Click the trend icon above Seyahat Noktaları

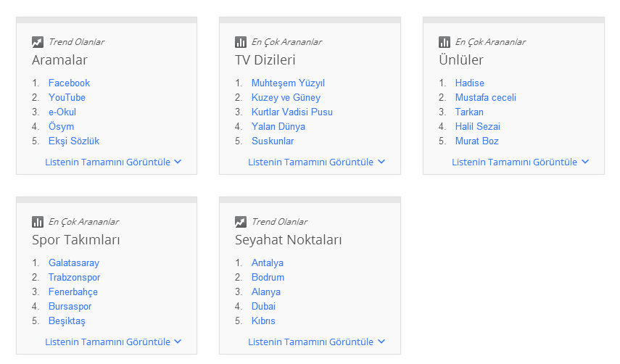tap(241, 222)
